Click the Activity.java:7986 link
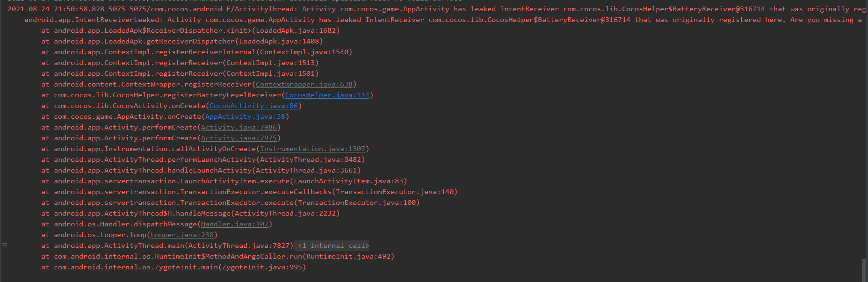 239,127
